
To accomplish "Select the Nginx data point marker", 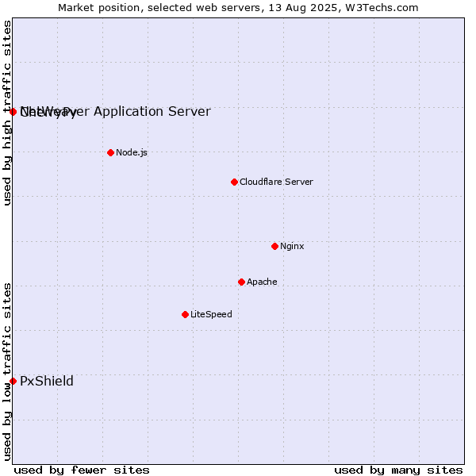I will (x=274, y=246).
